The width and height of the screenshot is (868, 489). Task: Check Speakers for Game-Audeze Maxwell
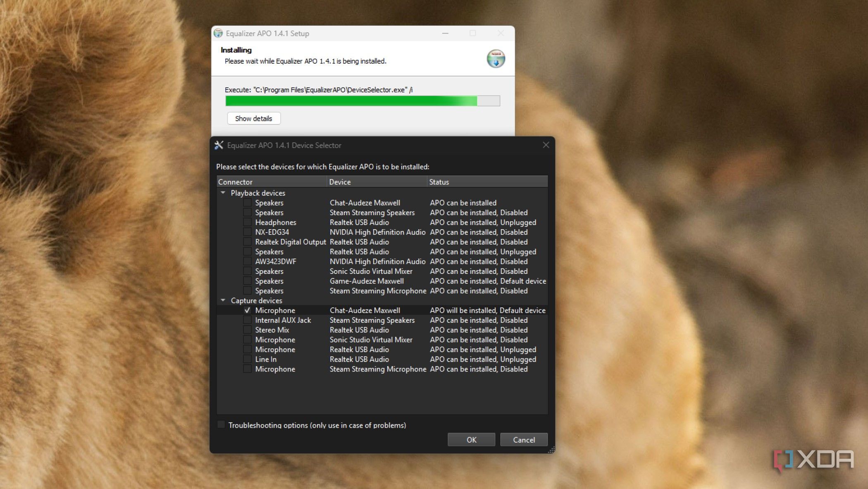[247, 281]
